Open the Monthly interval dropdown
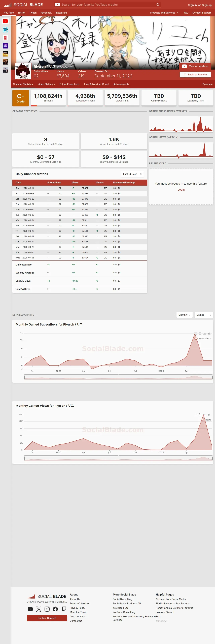This screenshot has height=644, width=215. coord(185,315)
